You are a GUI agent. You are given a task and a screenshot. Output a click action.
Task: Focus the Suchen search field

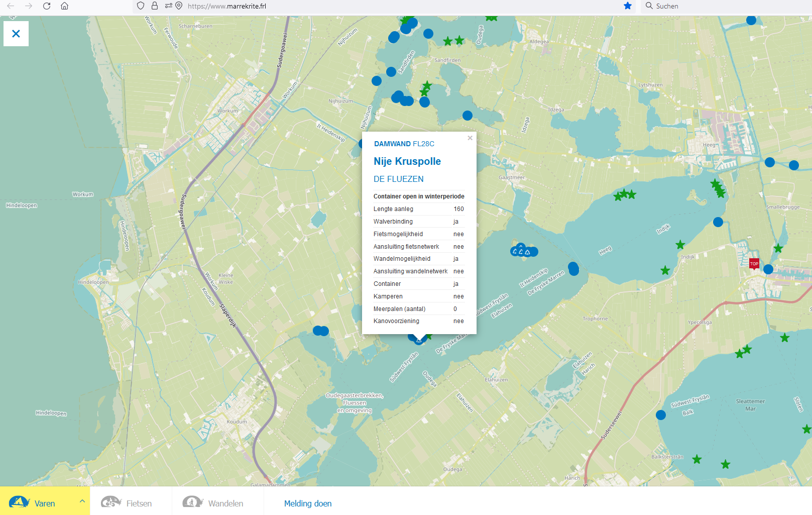723,6
